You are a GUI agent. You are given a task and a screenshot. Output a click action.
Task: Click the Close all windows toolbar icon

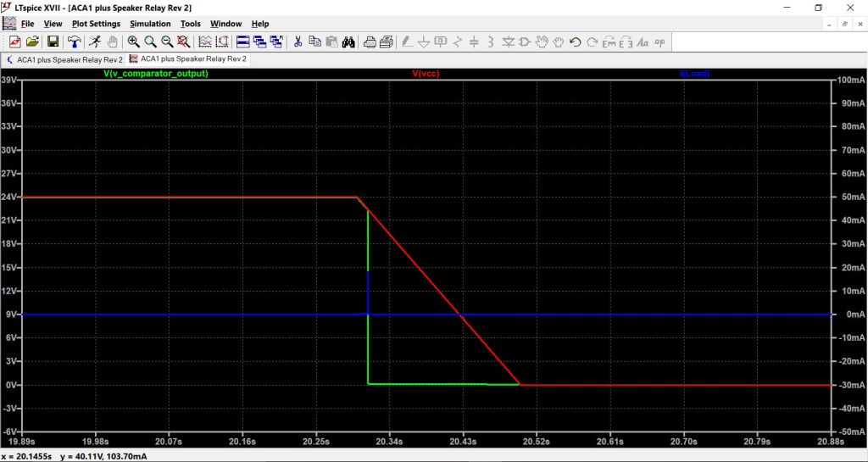point(276,42)
